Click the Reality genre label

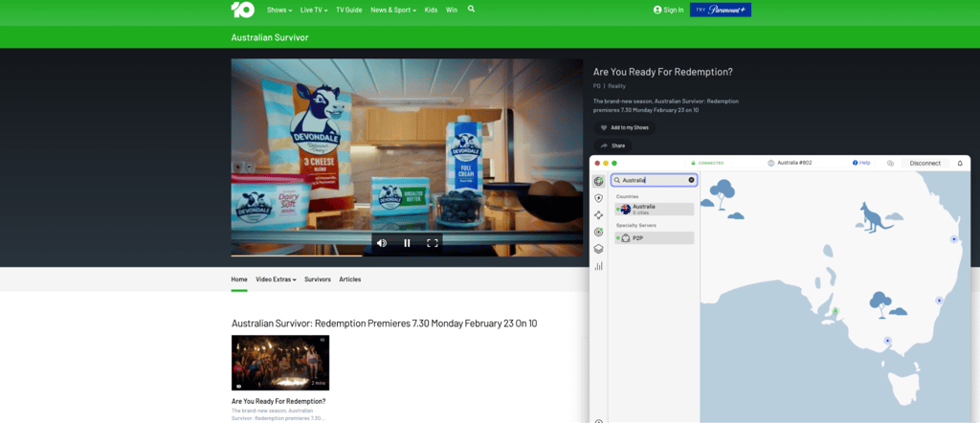[x=617, y=85]
